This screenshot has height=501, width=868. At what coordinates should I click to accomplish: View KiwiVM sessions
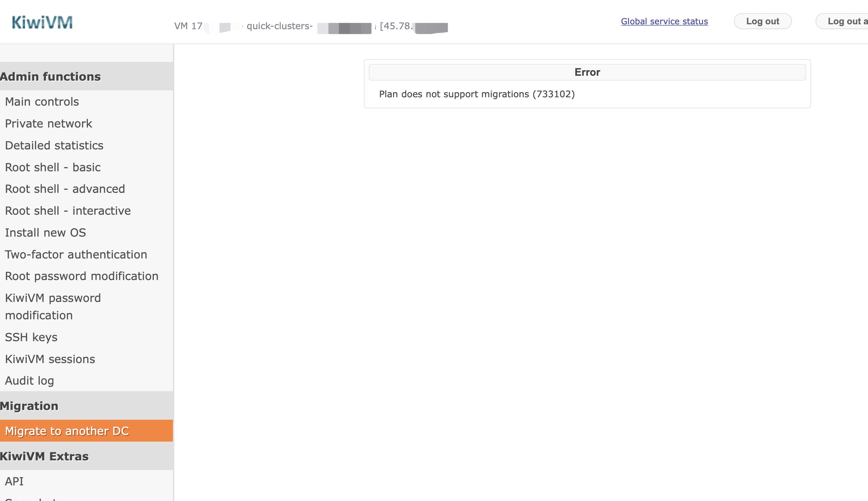(x=86, y=359)
